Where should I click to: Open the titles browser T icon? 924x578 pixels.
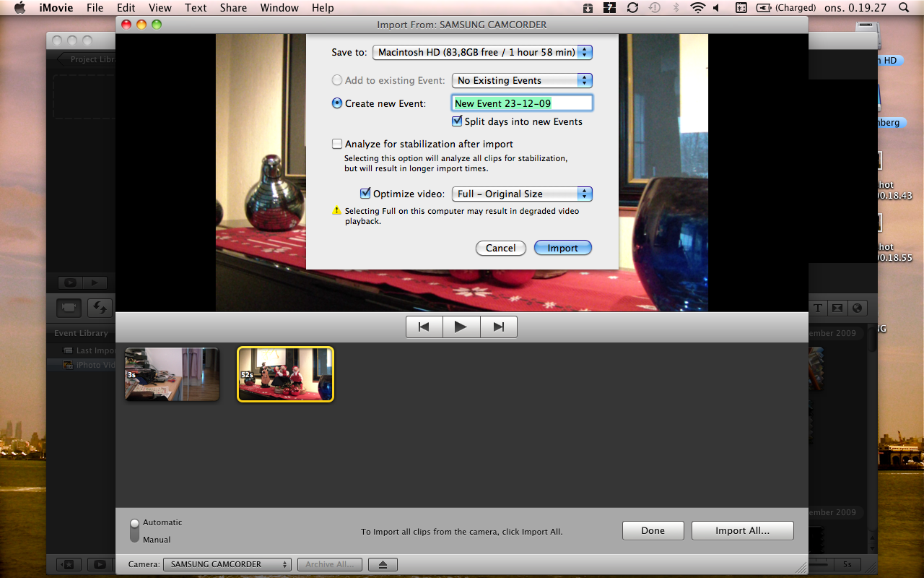point(818,308)
